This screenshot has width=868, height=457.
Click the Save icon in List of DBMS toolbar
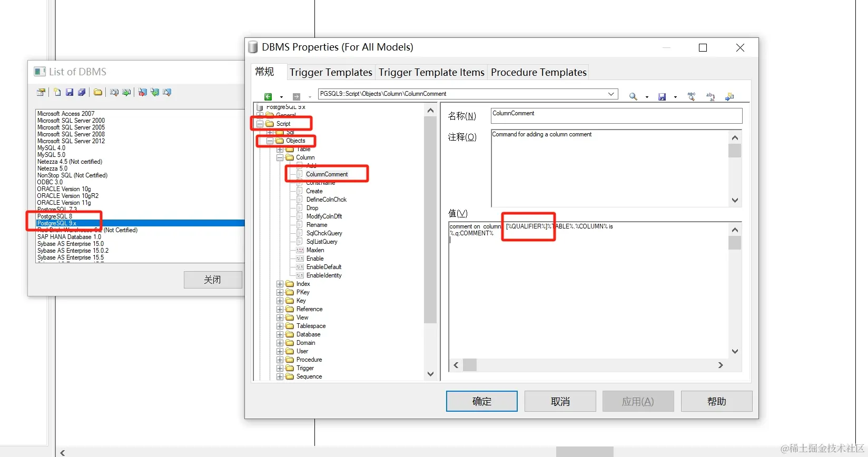[x=70, y=92]
